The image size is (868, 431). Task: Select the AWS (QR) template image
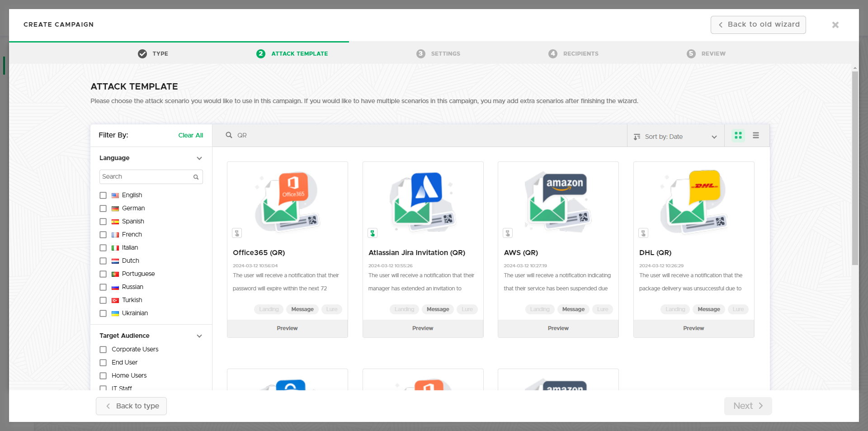pos(558,202)
